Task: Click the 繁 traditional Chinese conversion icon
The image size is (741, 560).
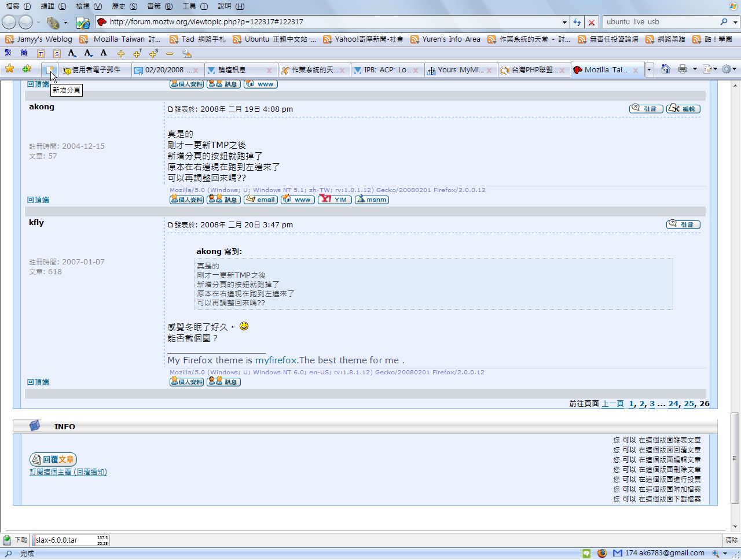Action: coord(8,53)
